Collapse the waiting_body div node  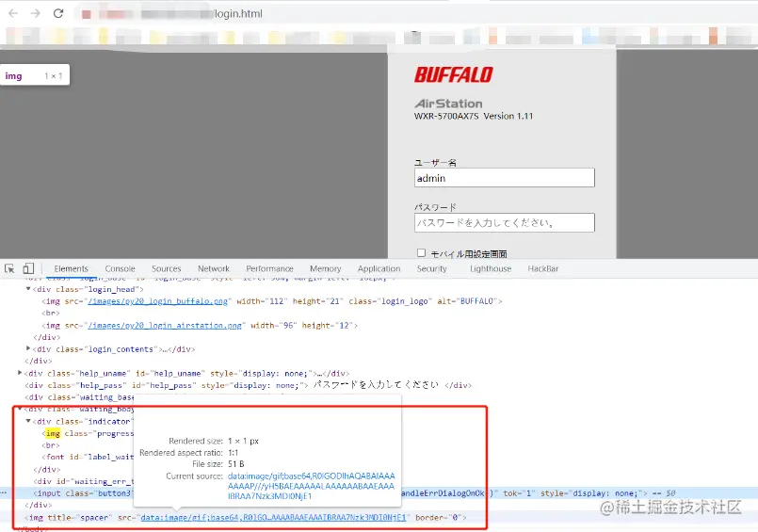pos(20,409)
